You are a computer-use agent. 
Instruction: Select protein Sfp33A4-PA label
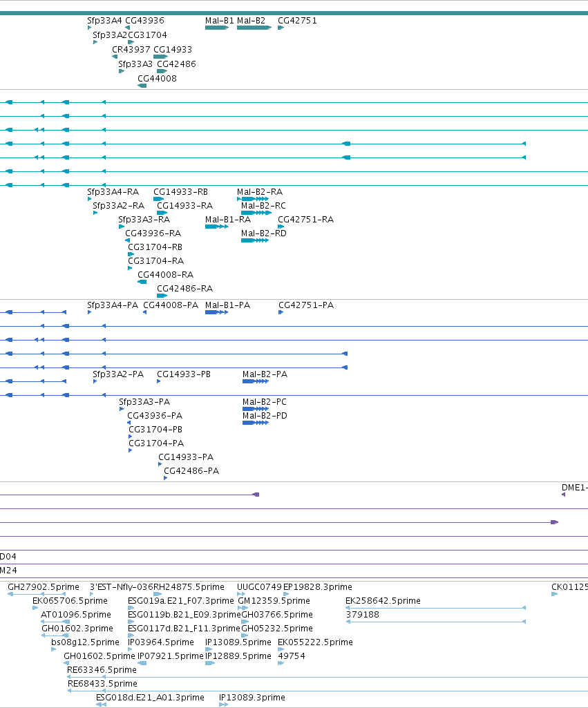(113, 305)
